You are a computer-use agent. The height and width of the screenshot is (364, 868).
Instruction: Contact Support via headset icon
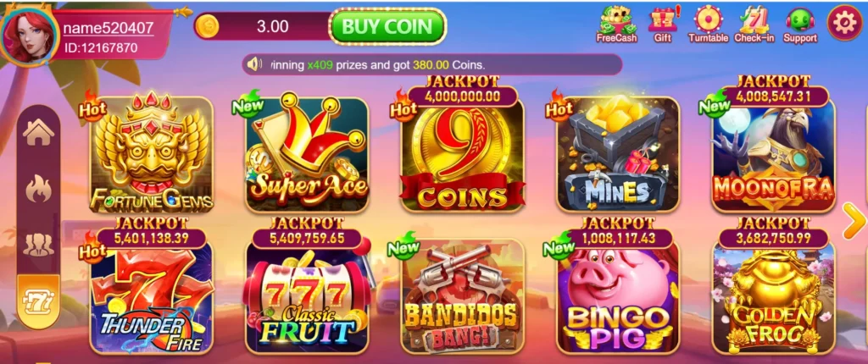[800, 24]
